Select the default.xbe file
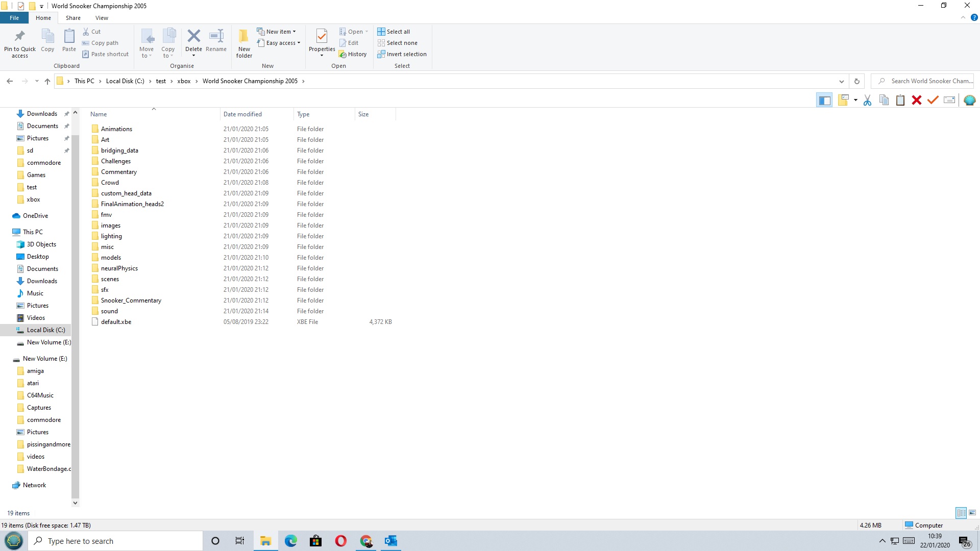The width and height of the screenshot is (980, 551). [116, 322]
